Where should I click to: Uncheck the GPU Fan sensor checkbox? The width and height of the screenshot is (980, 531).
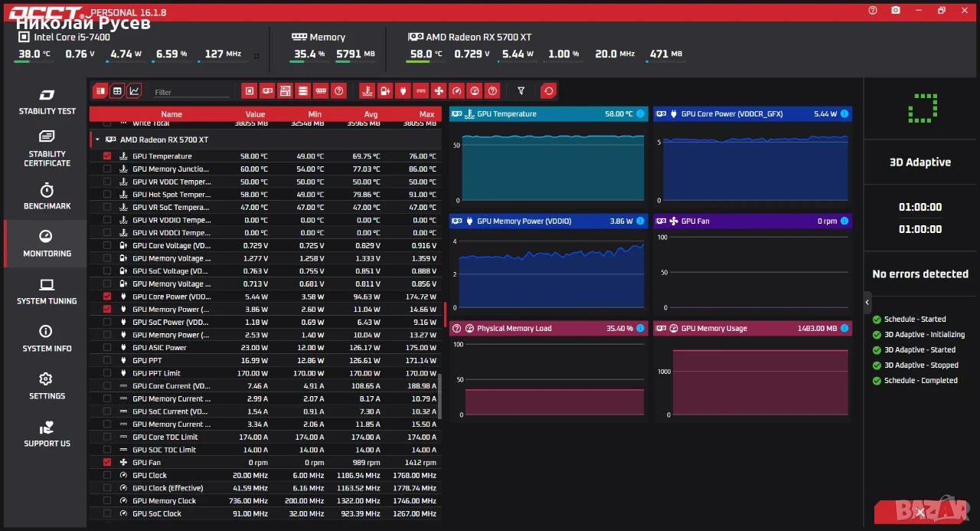point(107,462)
